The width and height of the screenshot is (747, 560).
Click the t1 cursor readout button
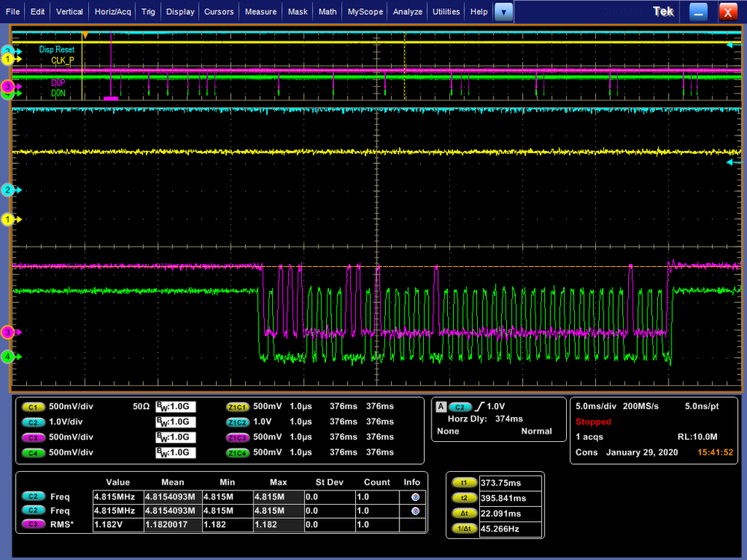[464, 483]
